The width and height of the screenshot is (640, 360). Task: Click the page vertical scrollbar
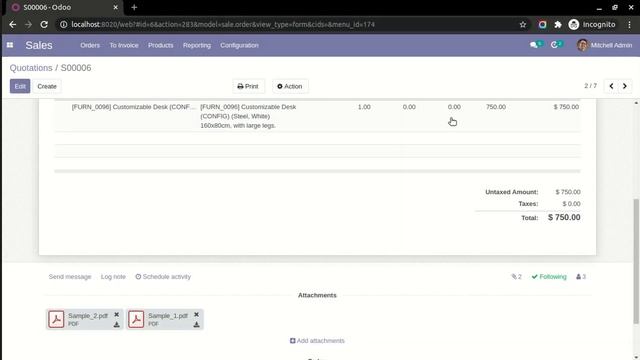(x=636, y=261)
